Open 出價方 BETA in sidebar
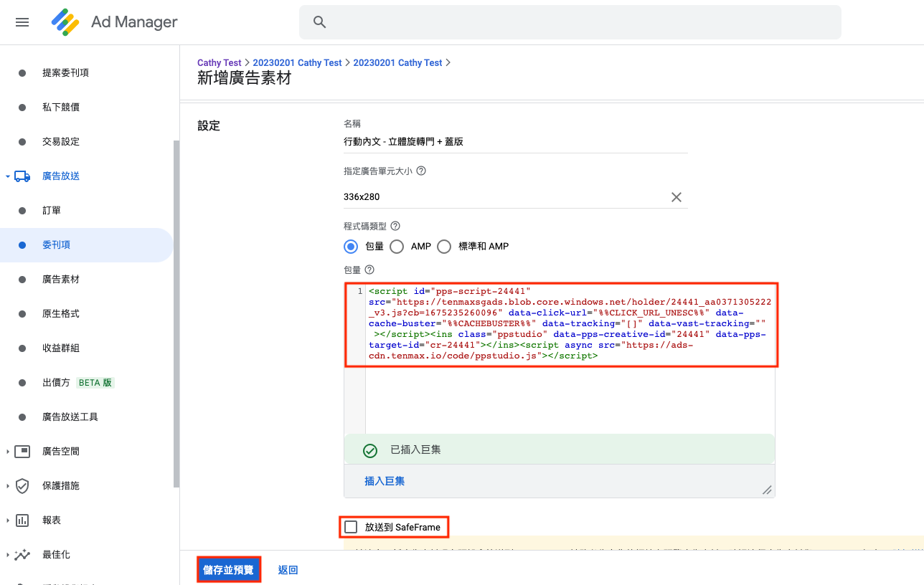This screenshot has width=924, height=585. (x=78, y=382)
